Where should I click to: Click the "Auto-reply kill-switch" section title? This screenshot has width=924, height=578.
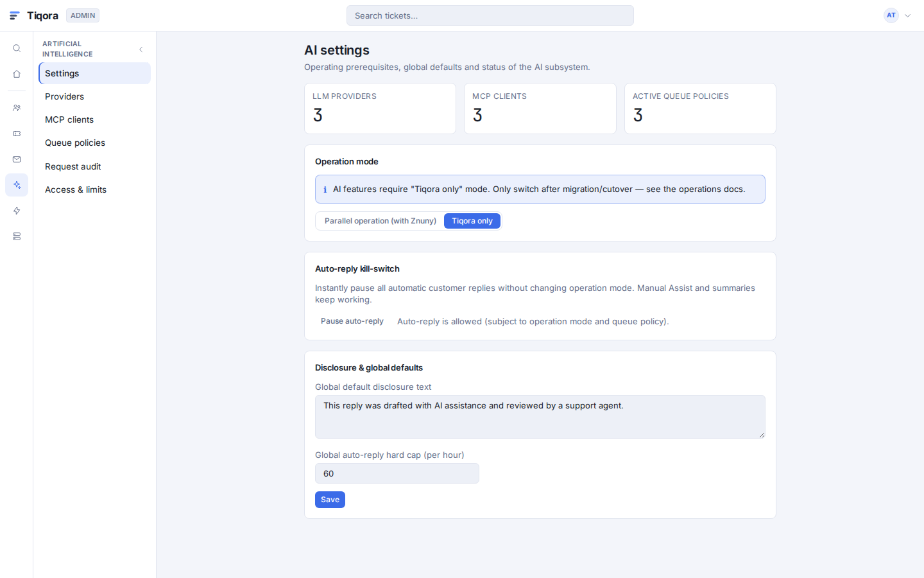pos(357,268)
